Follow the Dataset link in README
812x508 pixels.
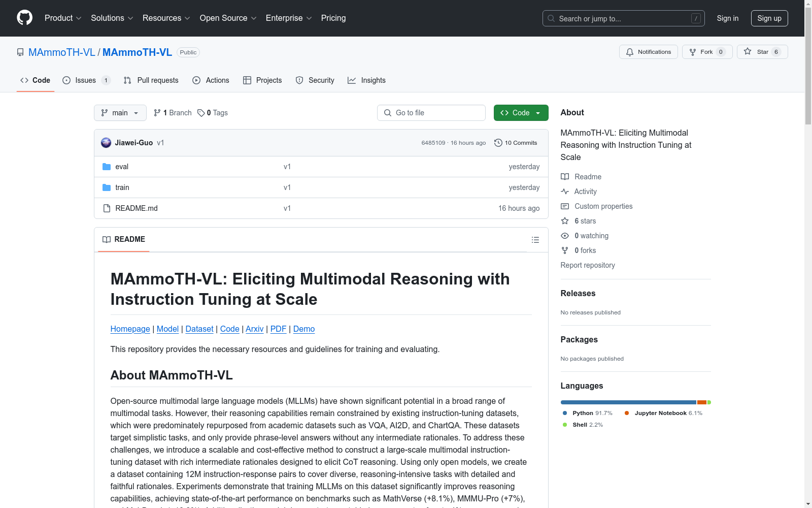coord(199,329)
